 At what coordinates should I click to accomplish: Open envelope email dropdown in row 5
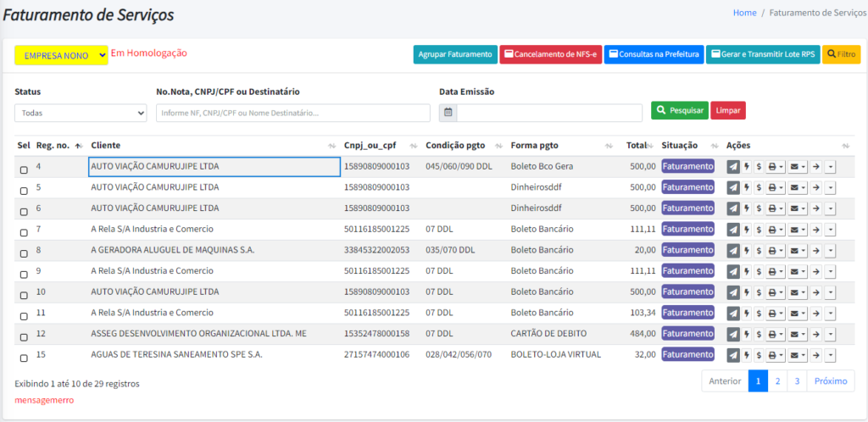coord(798,188)
